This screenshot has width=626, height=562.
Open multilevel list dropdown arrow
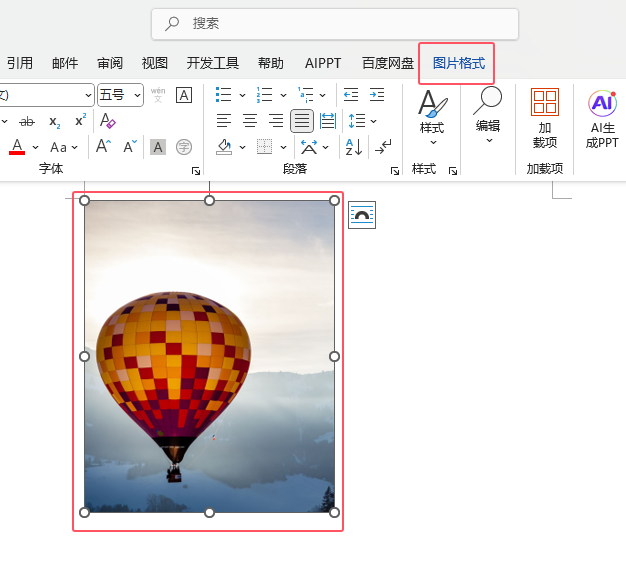click(323, 95)
